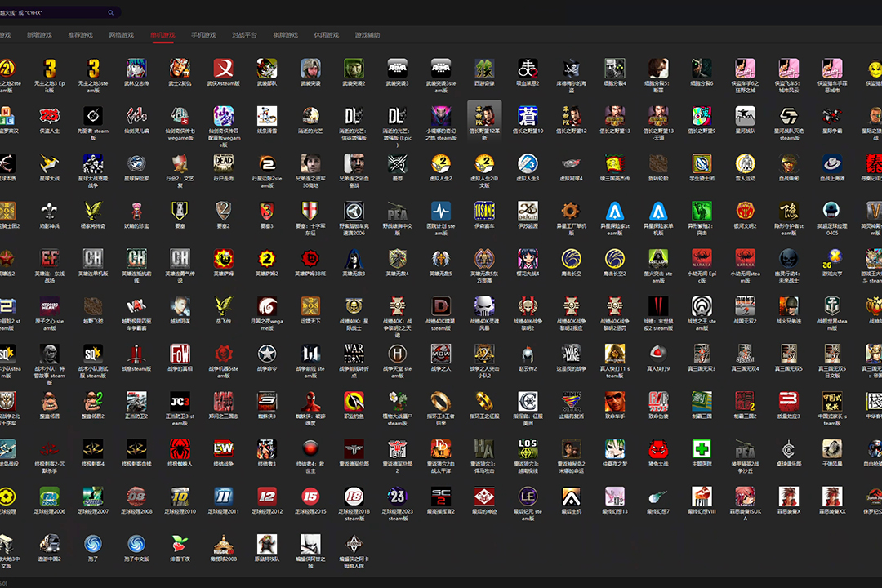
Task: Open 这是我的战争 War of Mine icon
Action: pos(571,354)
